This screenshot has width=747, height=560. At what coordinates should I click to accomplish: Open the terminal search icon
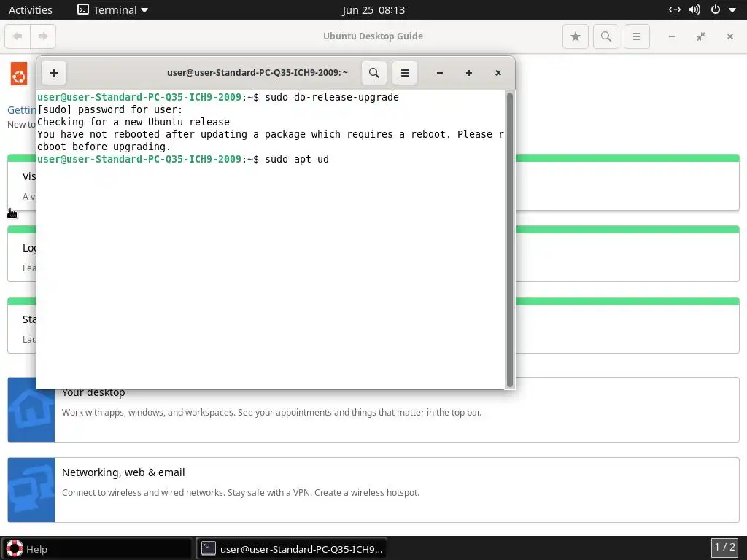coord(374,73)
